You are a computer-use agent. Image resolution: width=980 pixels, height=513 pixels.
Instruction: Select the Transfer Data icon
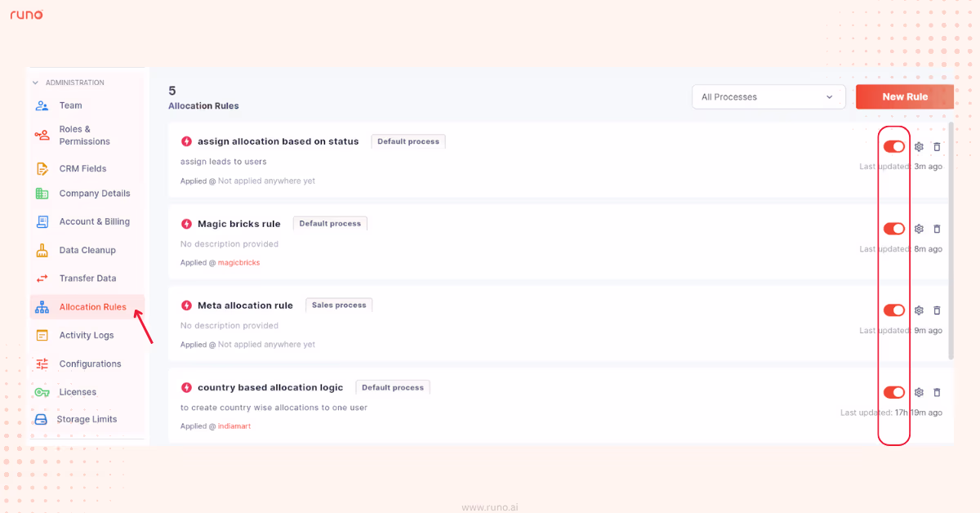(x=42, y=278)
